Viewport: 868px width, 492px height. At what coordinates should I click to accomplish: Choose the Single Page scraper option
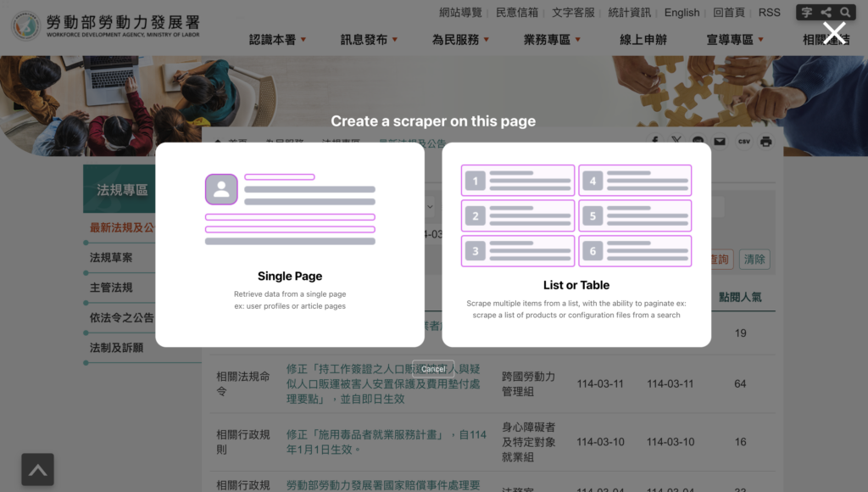coord(290,244)
